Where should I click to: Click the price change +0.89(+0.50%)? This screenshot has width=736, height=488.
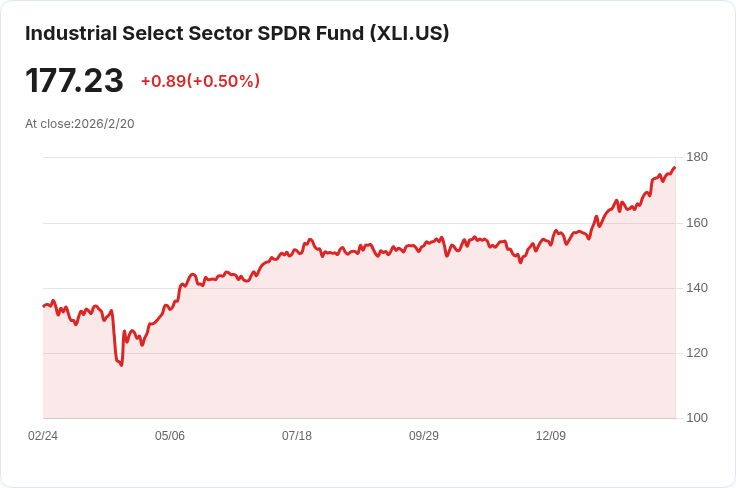pyautogui.click(x=200, y=81)
